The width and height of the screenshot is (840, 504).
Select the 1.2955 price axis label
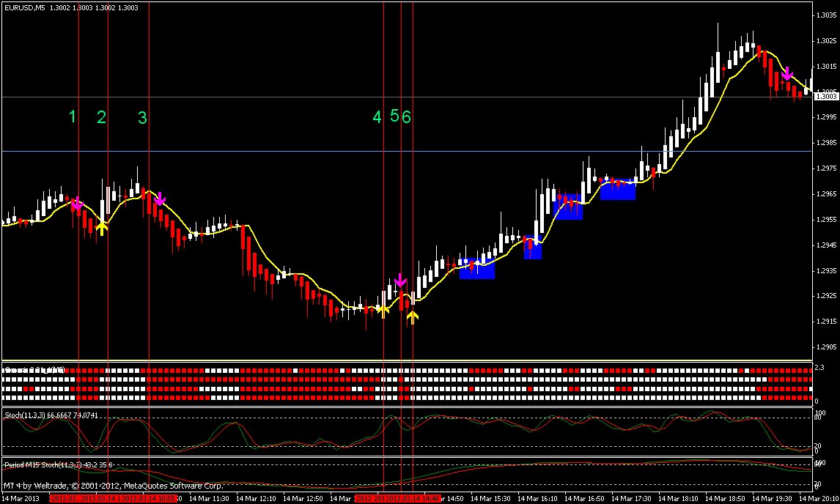click(826, 220)
